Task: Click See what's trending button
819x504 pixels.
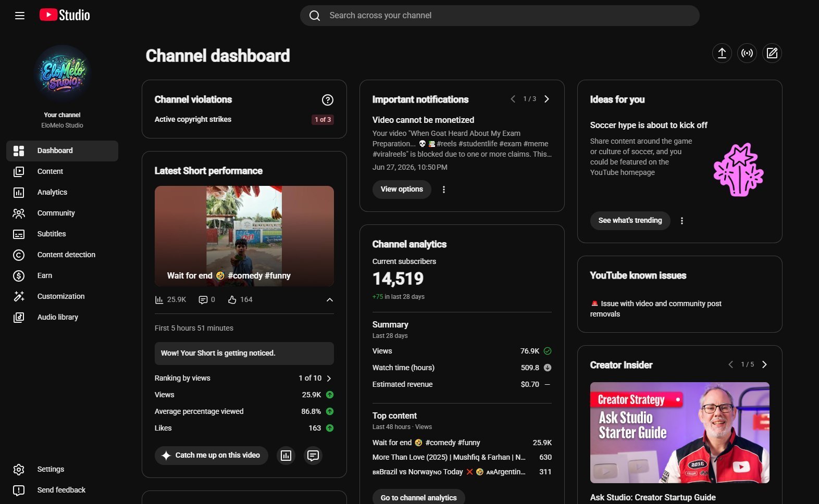Action: click(x=630, y=220)
